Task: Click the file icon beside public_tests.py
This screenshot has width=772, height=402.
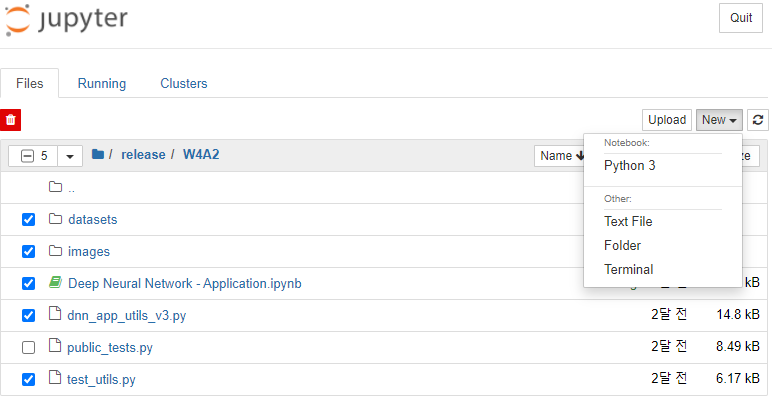Action: [x=55, y=346]
